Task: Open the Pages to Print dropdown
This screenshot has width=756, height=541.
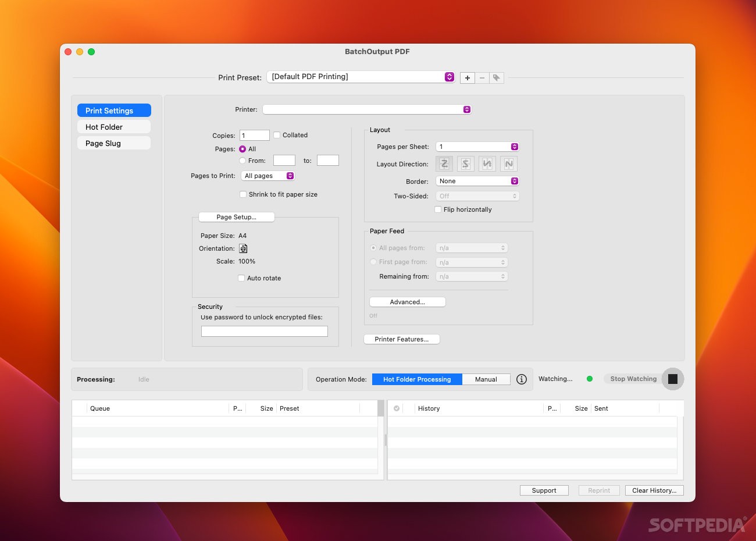Action: click(x=268, y=176)
